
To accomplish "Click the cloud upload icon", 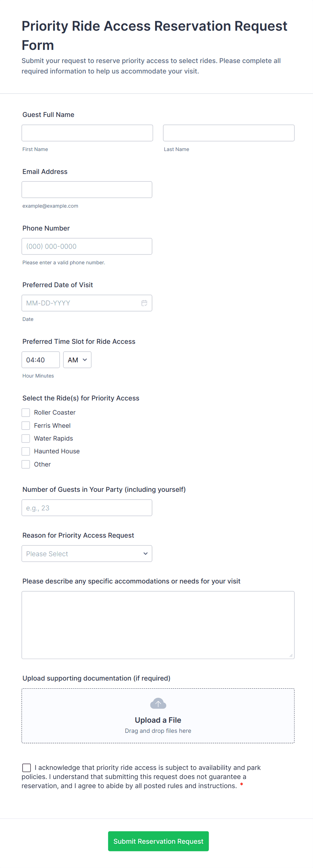I will point(158,704).
